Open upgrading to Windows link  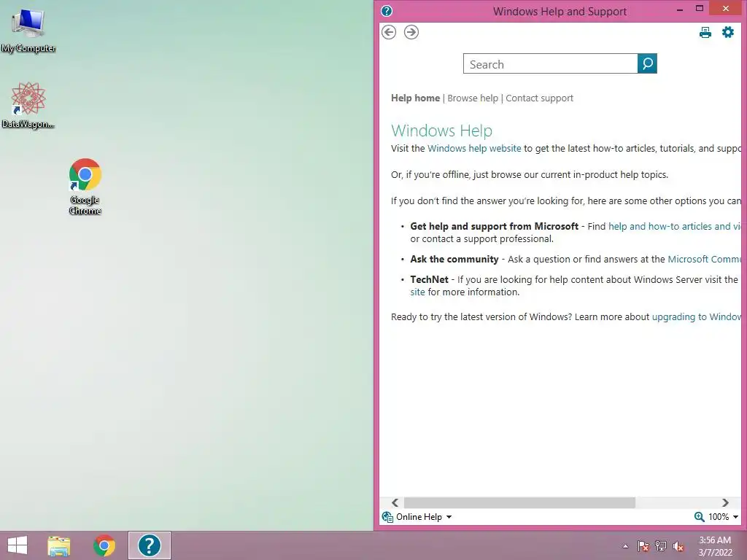(697, 317)
